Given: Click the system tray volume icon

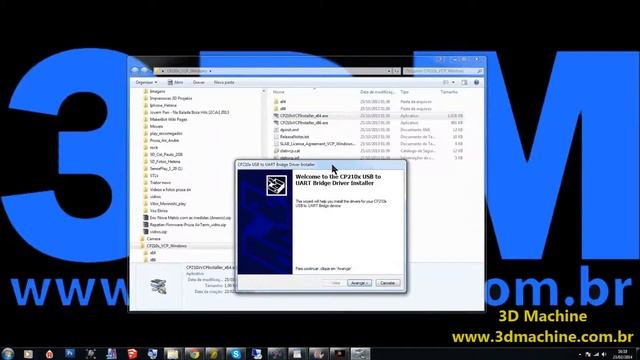Looking at the screenshot, I should (604, 354).
